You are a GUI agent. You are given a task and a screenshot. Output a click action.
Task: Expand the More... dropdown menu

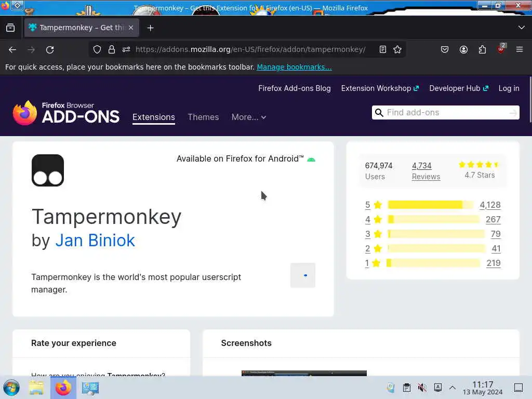click(249, 117)
